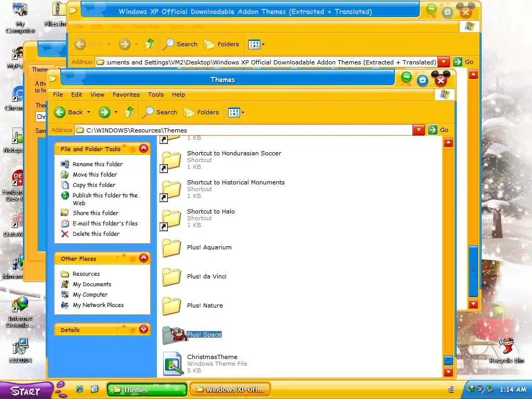Click Start button on taskbar
532x399 pixels.
26,391
